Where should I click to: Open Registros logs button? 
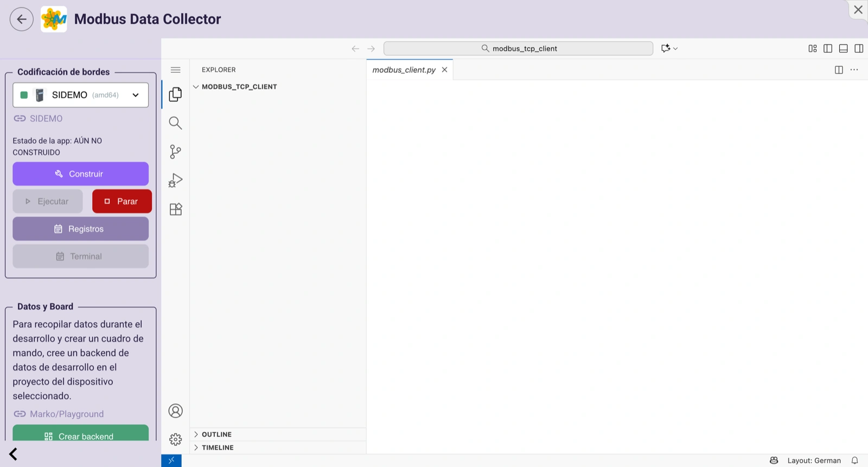(80, 229)
